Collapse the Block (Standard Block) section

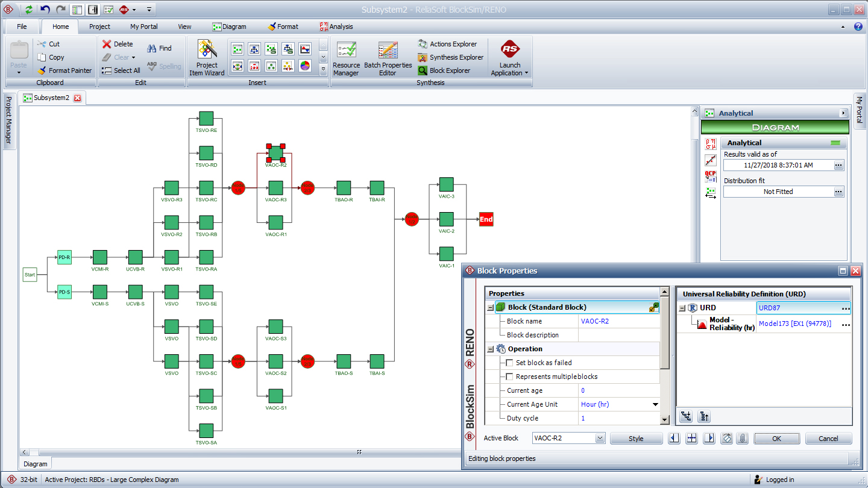tap(491, 307)
